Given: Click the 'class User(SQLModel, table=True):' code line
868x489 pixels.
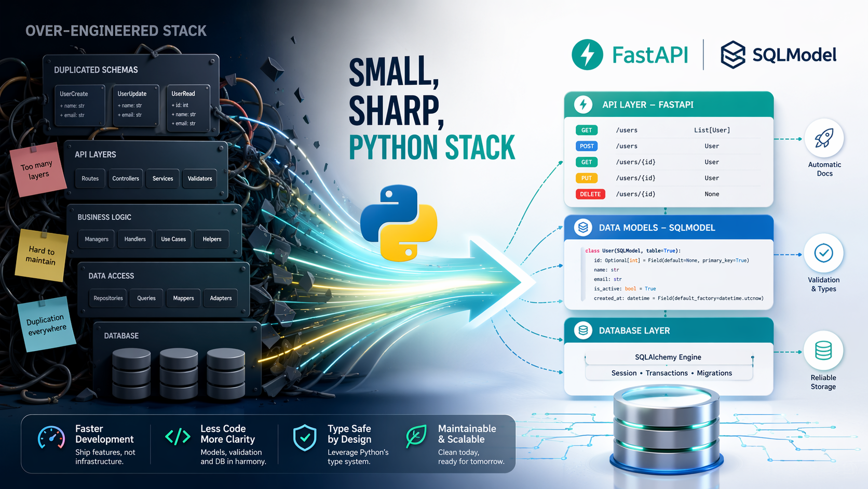Looking at the screenshot, I should 633,251.
